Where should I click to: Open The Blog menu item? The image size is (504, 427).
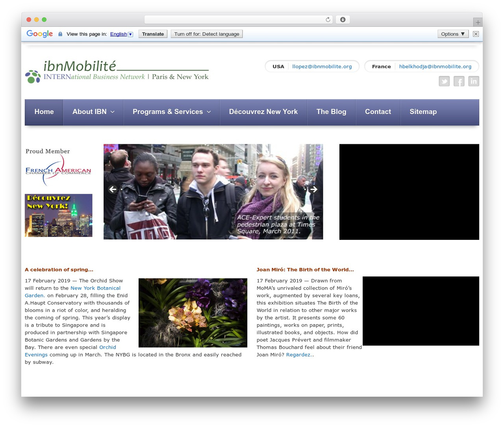point(332,112)
